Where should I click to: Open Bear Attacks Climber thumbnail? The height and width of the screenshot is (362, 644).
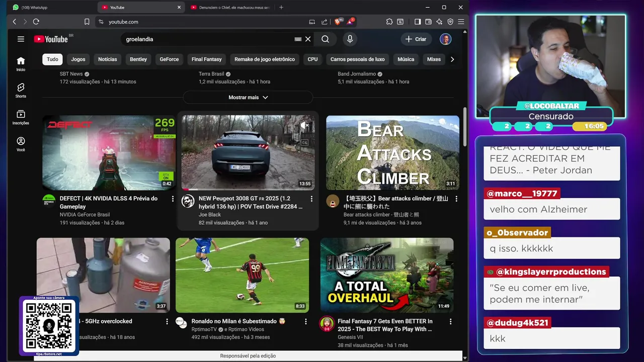coord(392,153)
